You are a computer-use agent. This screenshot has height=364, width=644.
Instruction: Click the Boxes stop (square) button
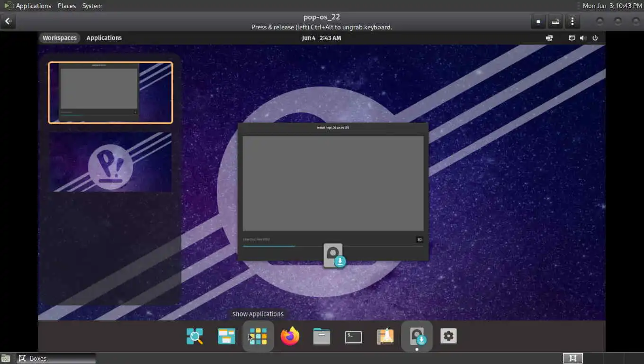pos(538,21)
